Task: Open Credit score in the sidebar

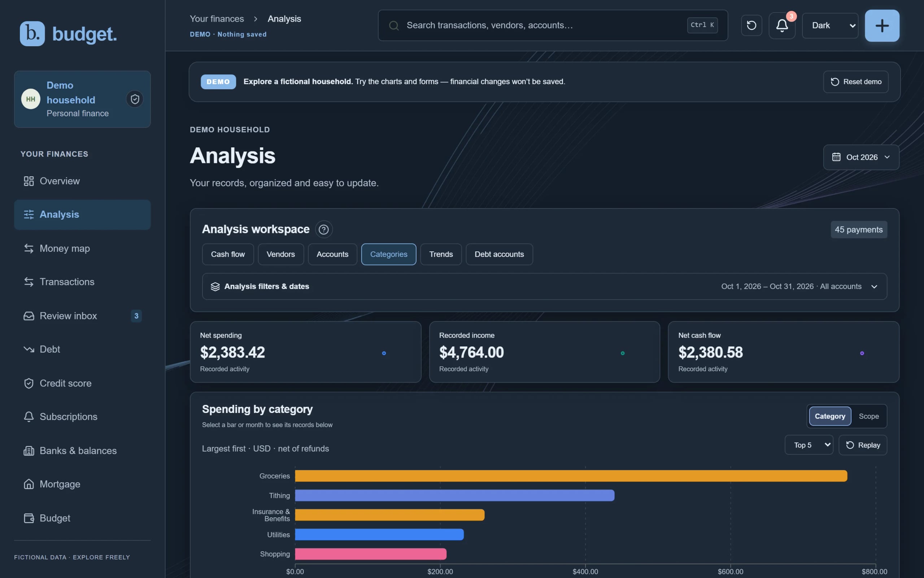Action: coord(82,383)
